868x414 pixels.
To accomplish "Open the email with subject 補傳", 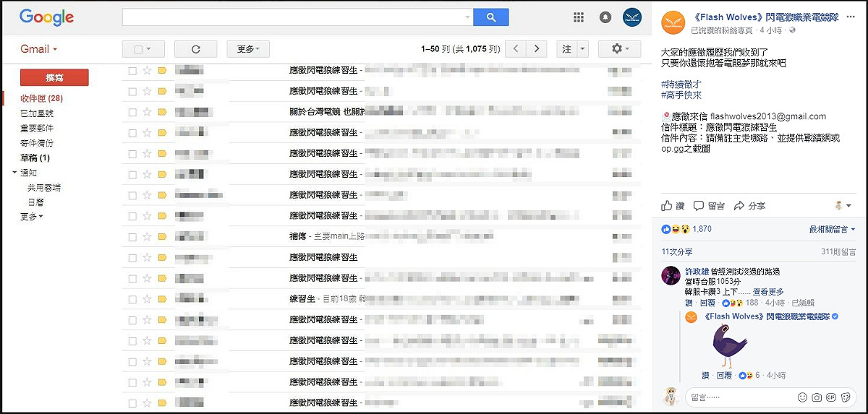I will pos(381,236).
